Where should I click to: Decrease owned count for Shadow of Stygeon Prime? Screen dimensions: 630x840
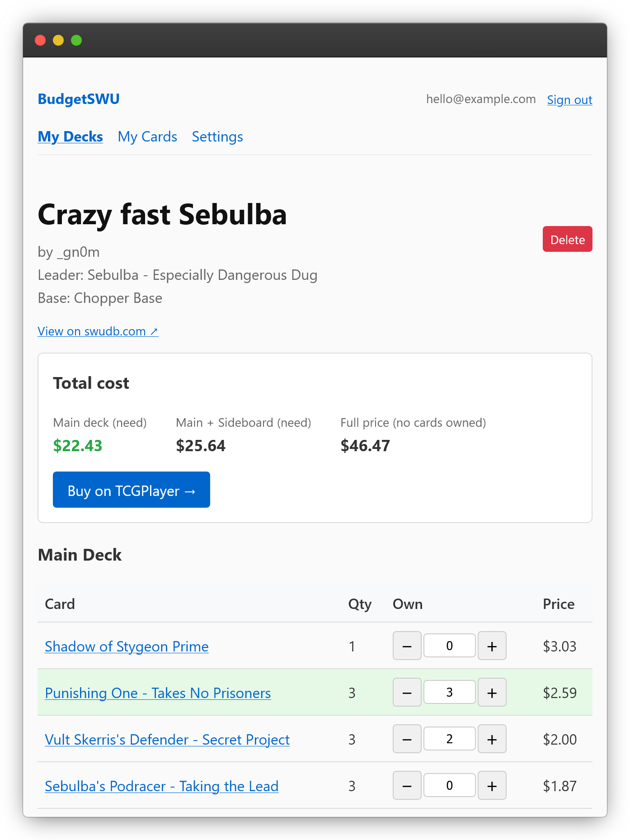[x=407, y=646]
